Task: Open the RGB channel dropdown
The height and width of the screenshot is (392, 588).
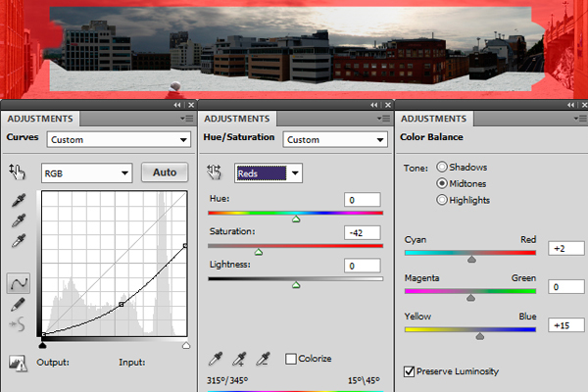Action: click(x=86, y=173)
